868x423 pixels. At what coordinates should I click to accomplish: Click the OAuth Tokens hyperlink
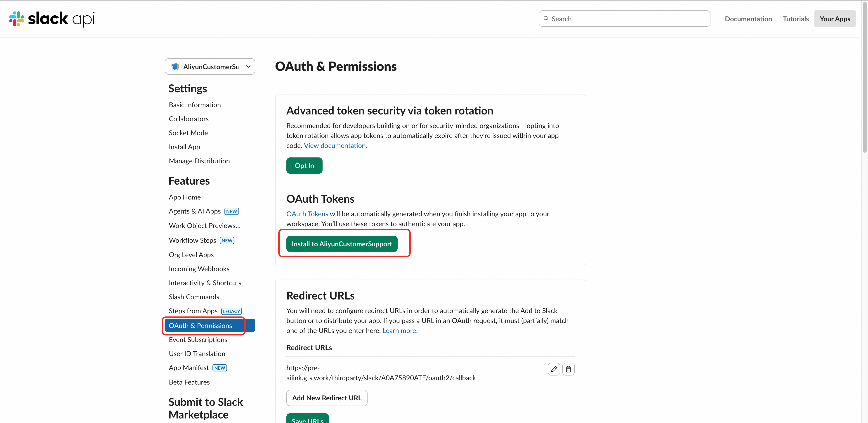[x=307, y=214]
